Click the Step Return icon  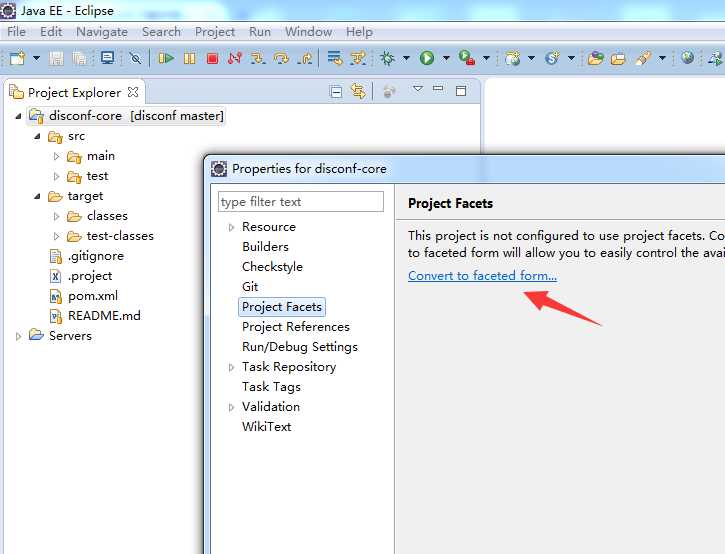tap(305, 58)
